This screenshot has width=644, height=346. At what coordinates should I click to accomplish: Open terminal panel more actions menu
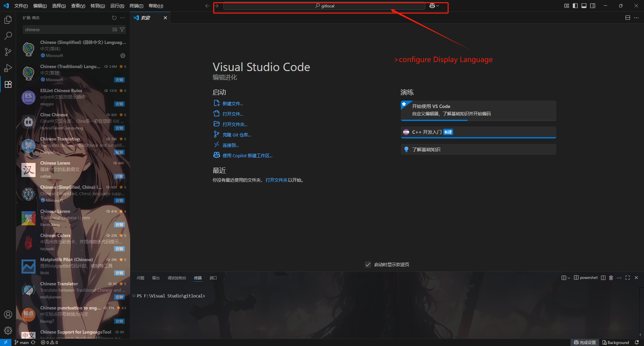pos(619,278)
